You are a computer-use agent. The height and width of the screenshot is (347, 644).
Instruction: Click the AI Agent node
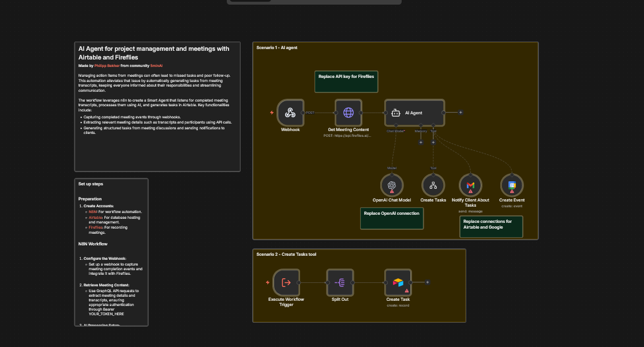414,113
